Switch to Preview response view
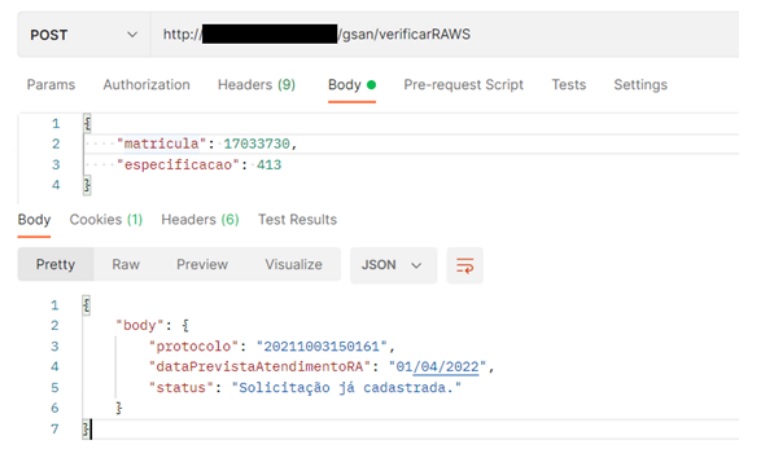Viewport: 781px width, 460px height. 202,265
